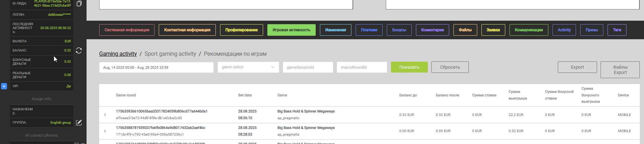Expand game round 175635936610065baa row
The height and width of the screenshot is (144, 644).
point(105,115)
